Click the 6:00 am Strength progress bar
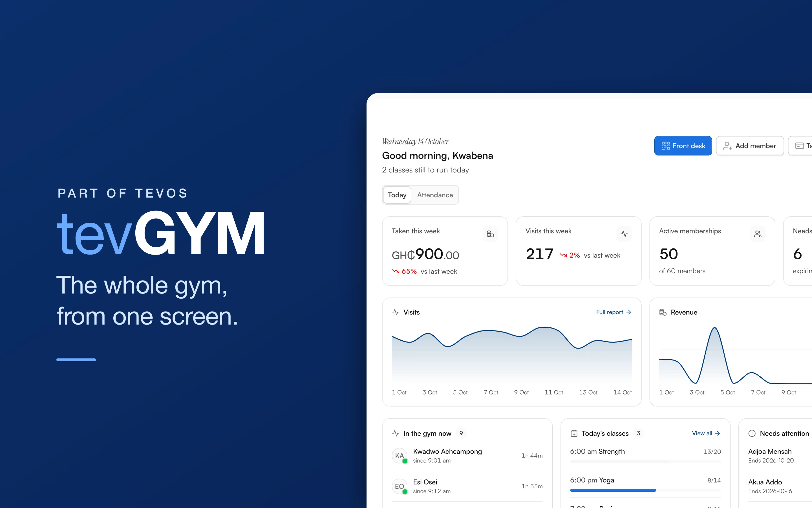This screenshot has width=812, height=508. click(645, 462)
